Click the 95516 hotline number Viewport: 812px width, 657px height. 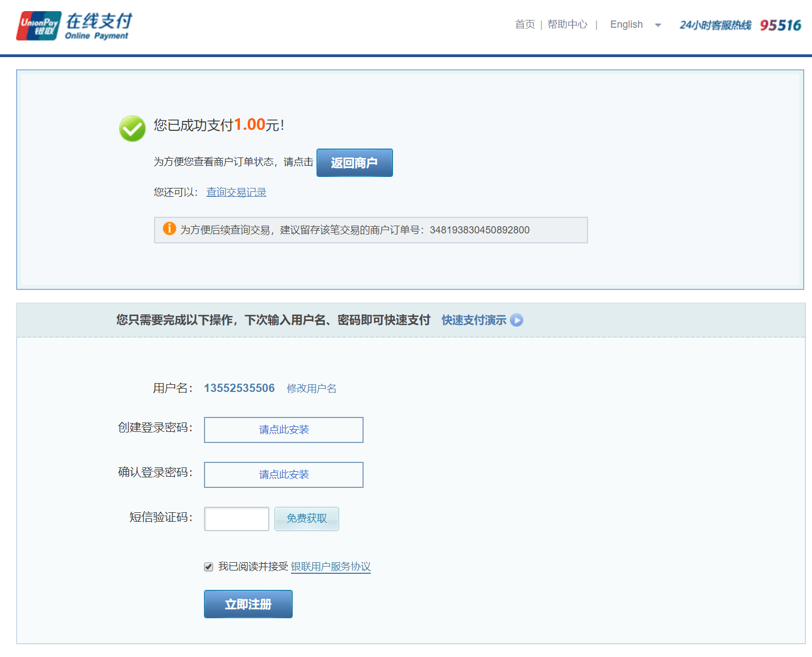780,25
